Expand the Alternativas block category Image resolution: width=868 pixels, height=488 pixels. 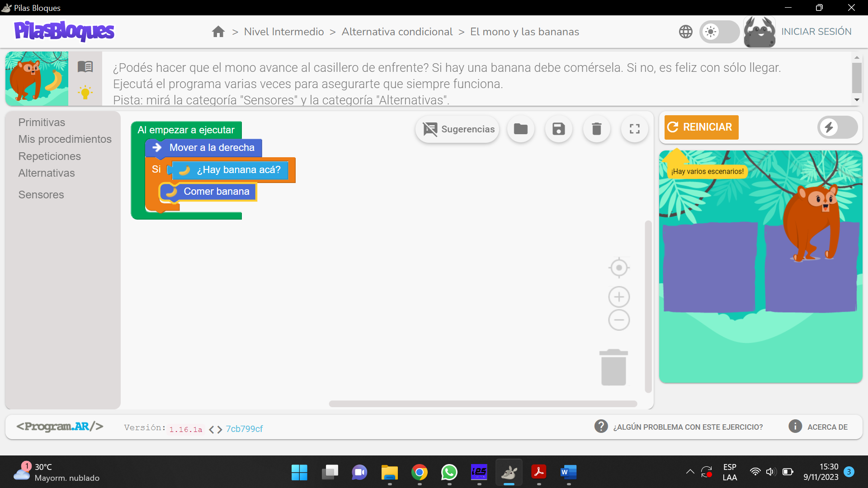(47, 173)
